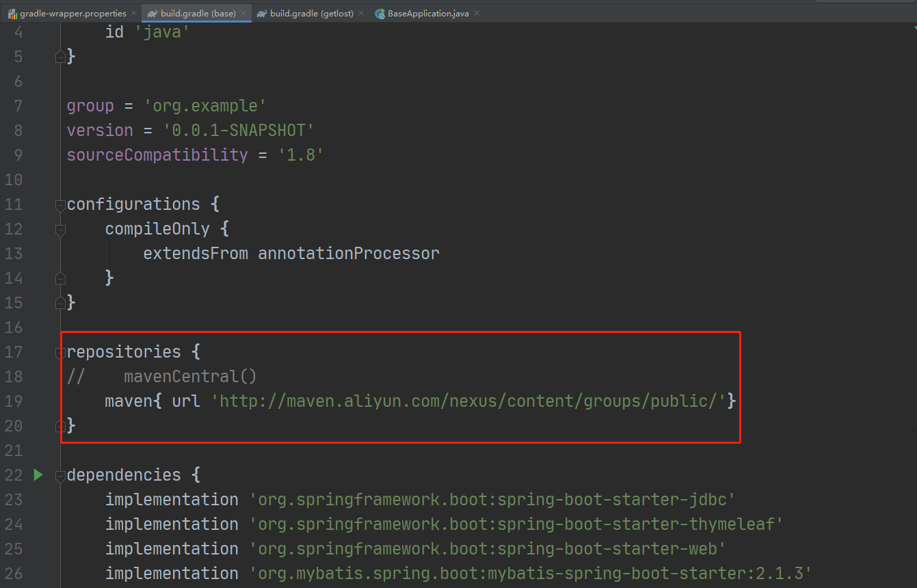Click the Gradle icon on build.gradle (getlost) tab
The image size is (917, 588).
(x=262, y=14)
